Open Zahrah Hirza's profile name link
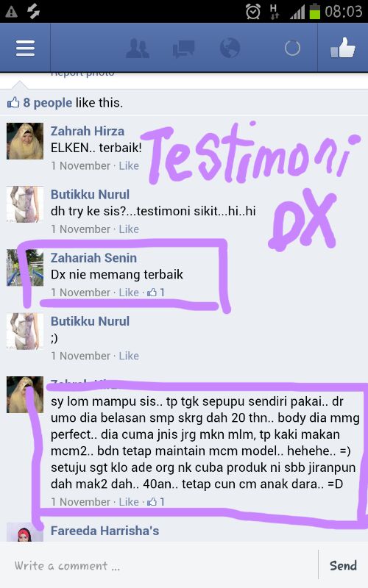 [88, 131]
